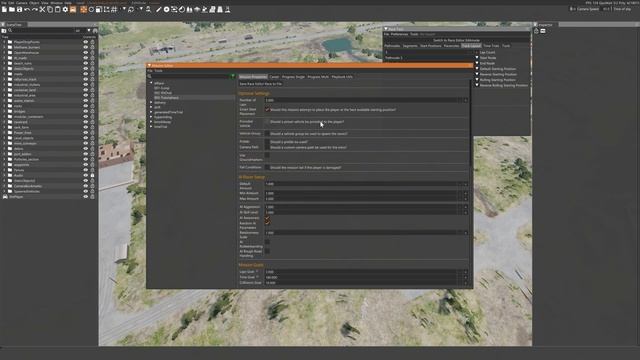Expand the PlayerDropPoints folder in Scene Tree
This screenshot has width=640, height=360.
coord(4,42)
